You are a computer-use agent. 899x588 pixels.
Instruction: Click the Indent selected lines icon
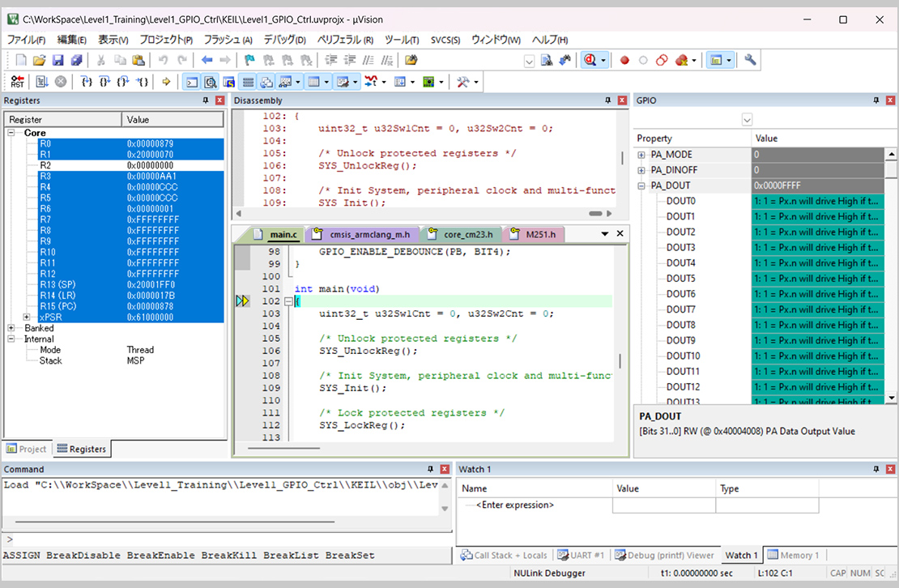pyautogui.click(x=330, y=60)
